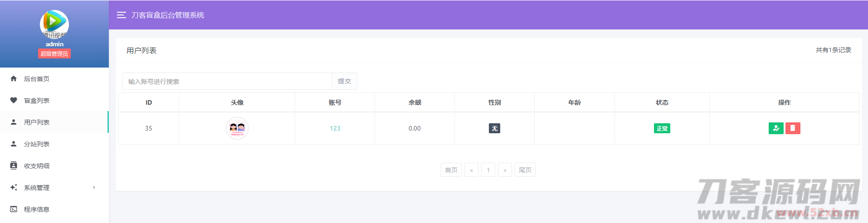Click the 提交 search button
This screenshot has height=223, width=868.
(x=344, y=81)
